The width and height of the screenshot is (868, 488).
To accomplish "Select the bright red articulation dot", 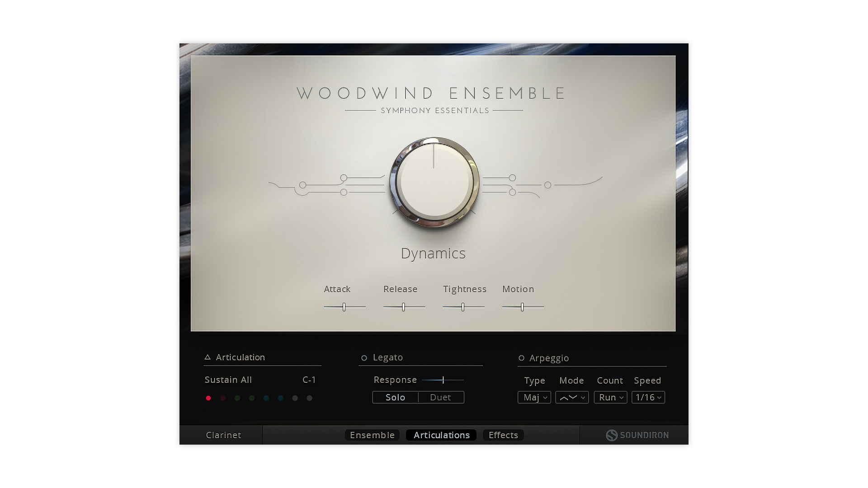I will tap(208, 398).
